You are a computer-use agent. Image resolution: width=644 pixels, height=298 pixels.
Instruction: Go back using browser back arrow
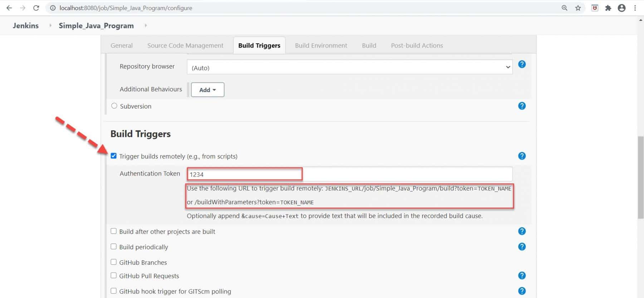(x=9, y=8)
